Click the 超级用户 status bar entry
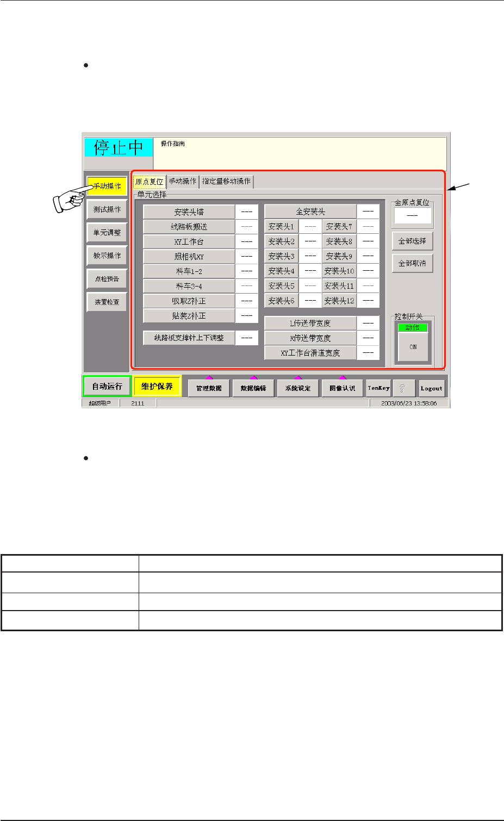This screenshot has width=504, height=821. [99, 403]
